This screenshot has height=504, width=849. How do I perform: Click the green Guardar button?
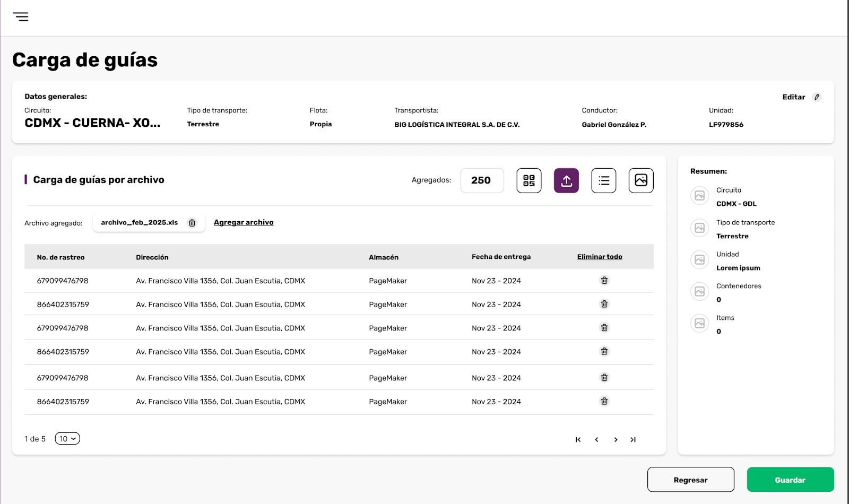click(791, 480)
